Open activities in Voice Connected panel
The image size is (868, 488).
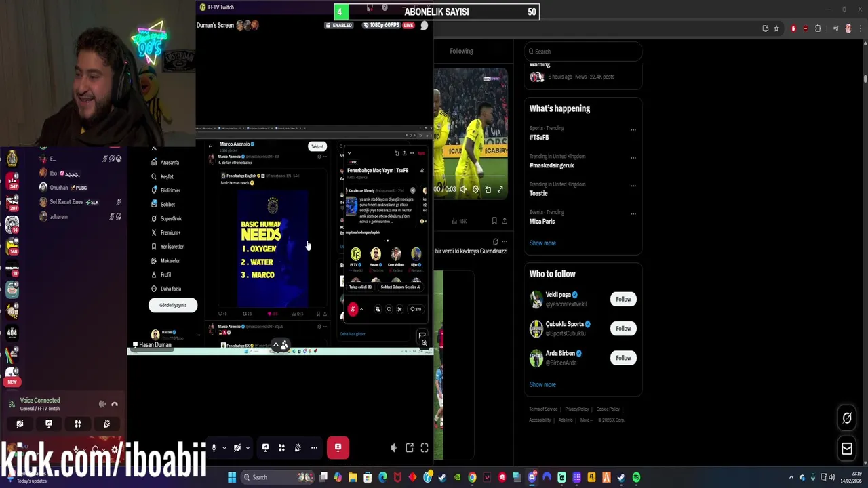[x=77, y=424]
